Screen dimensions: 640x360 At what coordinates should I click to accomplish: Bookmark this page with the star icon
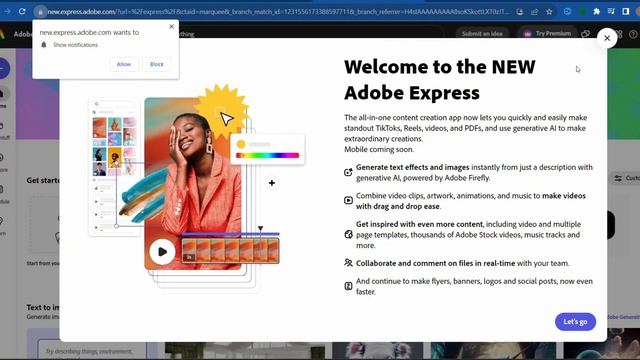[549, 12]
